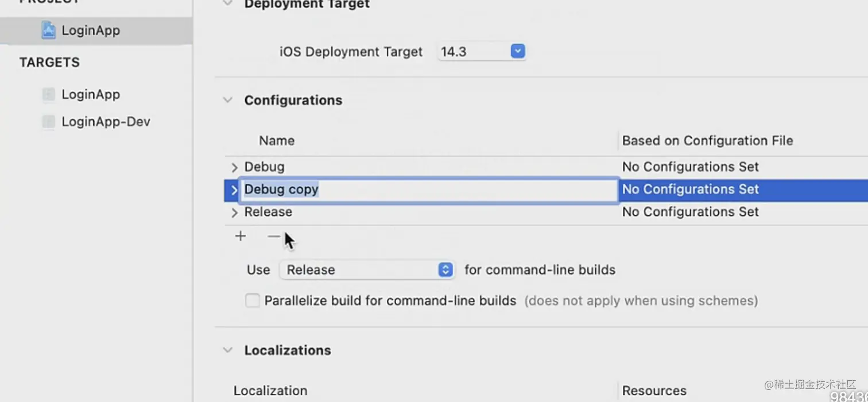Select the LoginApp target in sidebar
Image resolution: width=868 pixels, height=402 pixels.
click(91, 95)
